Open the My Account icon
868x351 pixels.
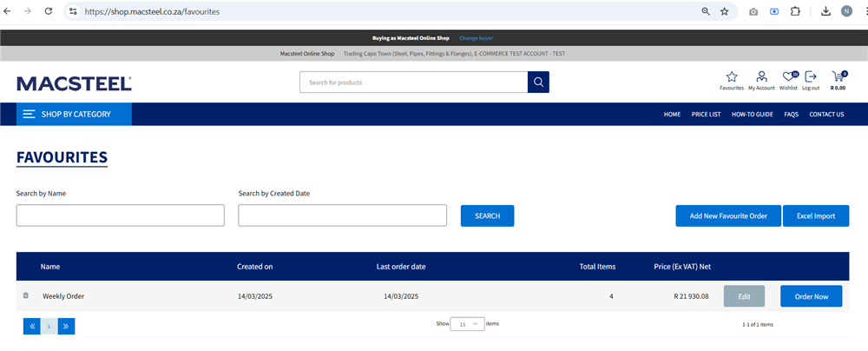(761, 77)
